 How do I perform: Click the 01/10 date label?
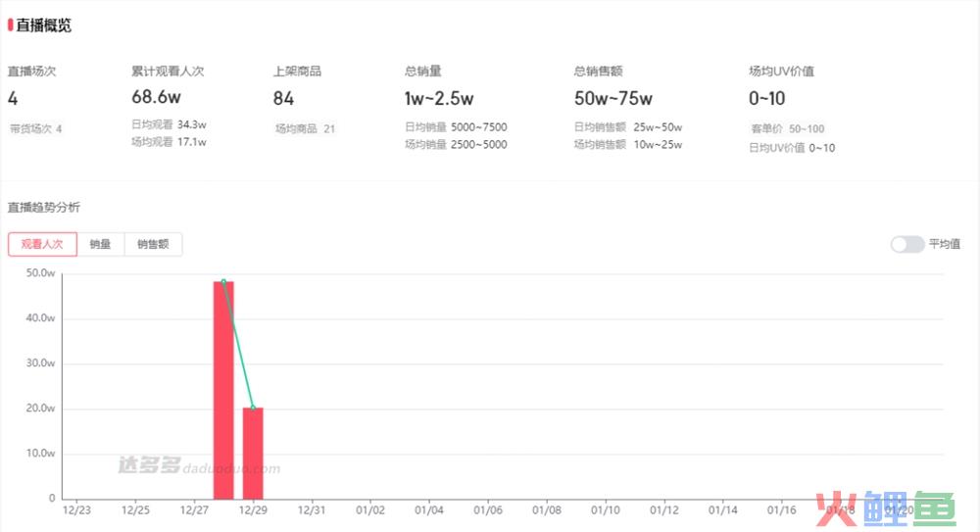(x=606, y=510)
